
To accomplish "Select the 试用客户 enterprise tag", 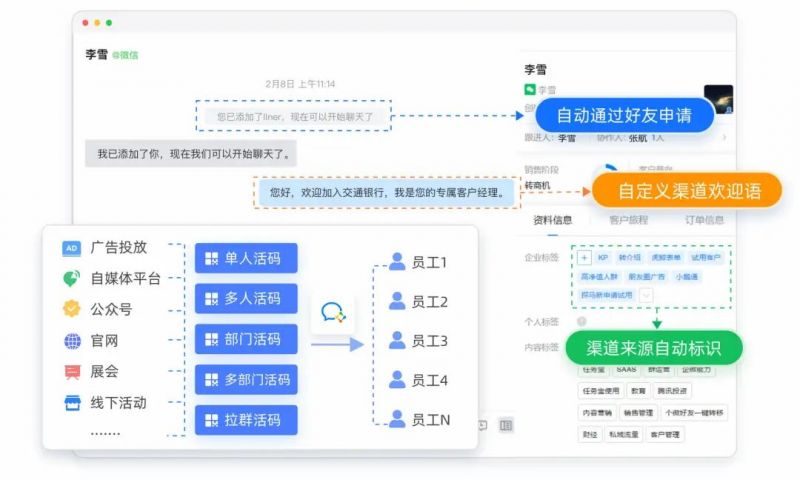I will [706, 258].
